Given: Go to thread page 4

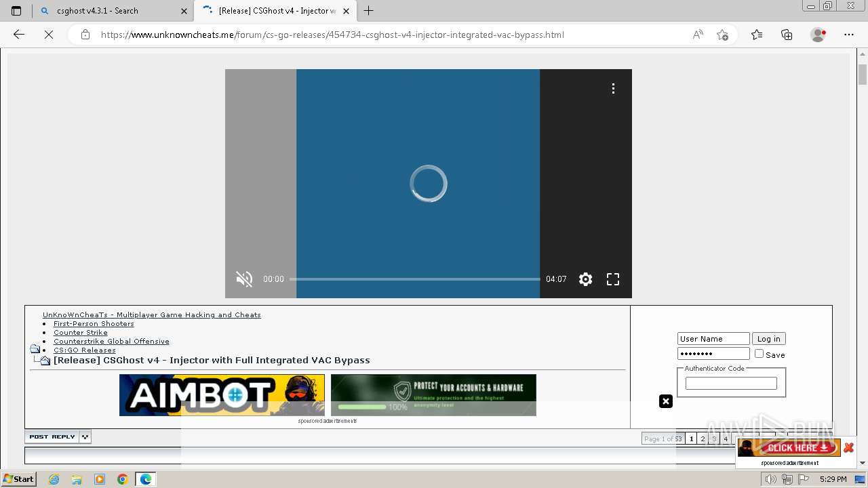Looking at the screenshot, I should 726,439.
